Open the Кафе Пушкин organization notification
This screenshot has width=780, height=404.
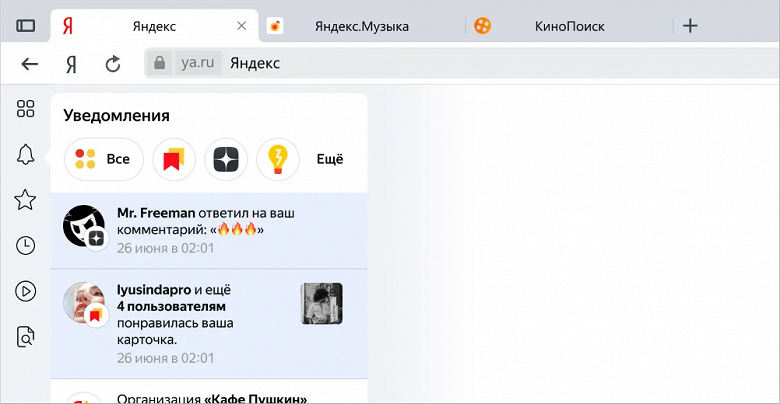click(x=209, y=393)
